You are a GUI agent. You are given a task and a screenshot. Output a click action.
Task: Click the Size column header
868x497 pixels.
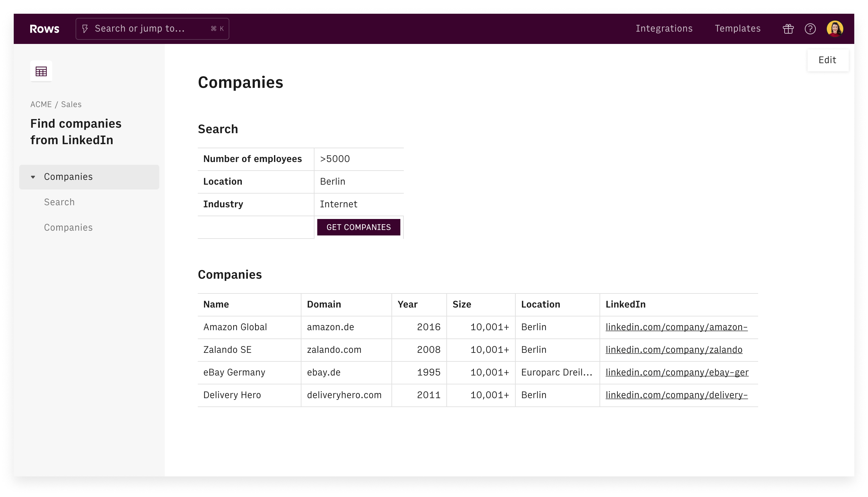coord(481,305)
